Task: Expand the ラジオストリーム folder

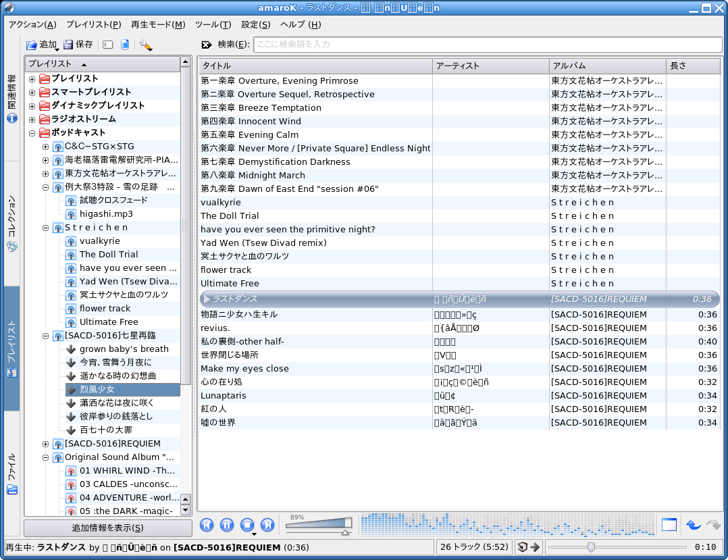Action: point(32,120)
